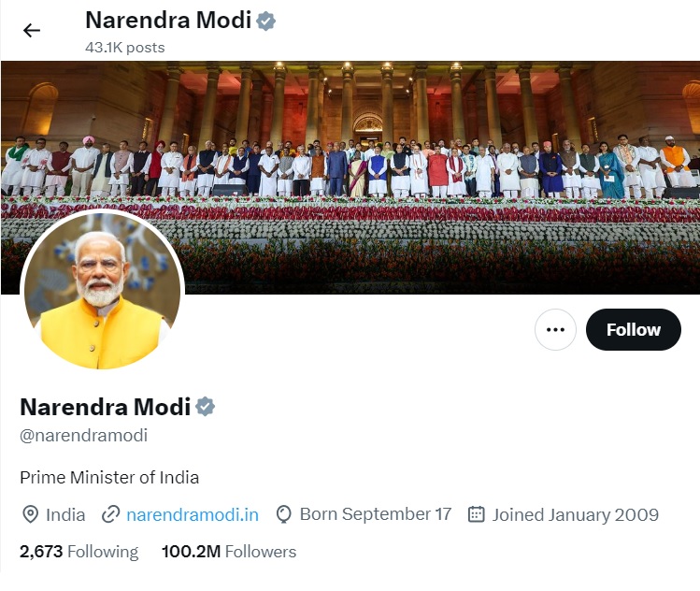Click the location pin icon

[30, 514]
